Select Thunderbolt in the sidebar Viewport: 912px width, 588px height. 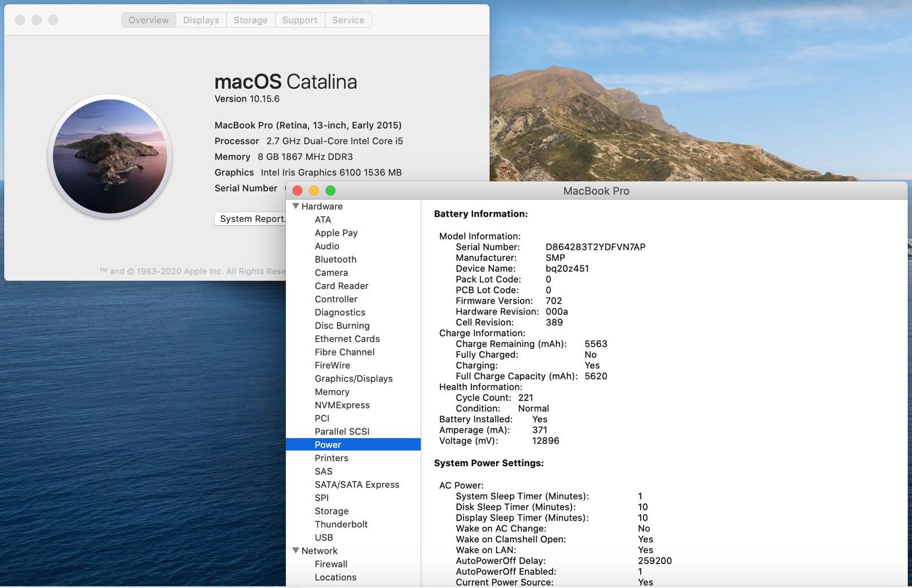click(341, 524)
